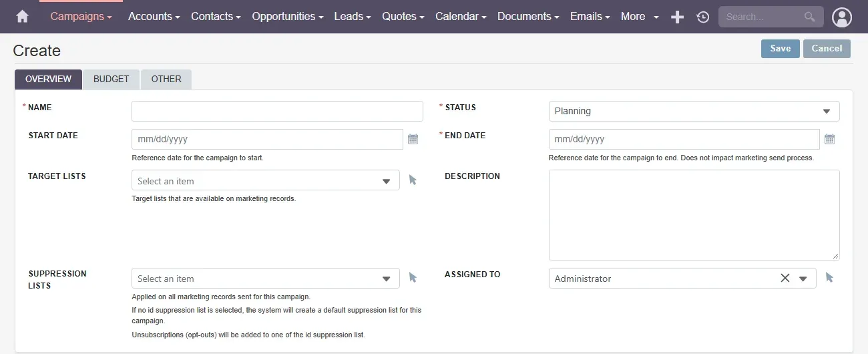Image resolution: width=868 pixels, height=354 pixels.
Task: Click the Create page heading
Action: click(37, 51)
